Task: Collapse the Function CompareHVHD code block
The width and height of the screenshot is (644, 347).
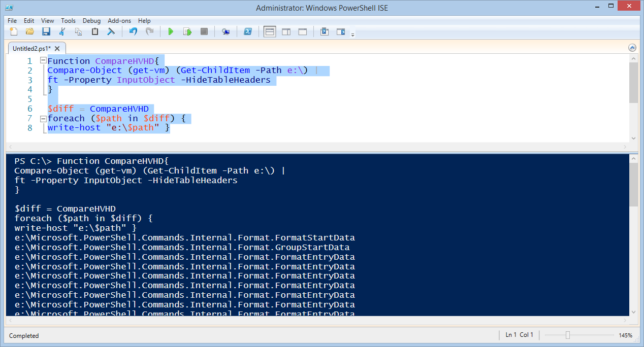Action: [43, 61]
